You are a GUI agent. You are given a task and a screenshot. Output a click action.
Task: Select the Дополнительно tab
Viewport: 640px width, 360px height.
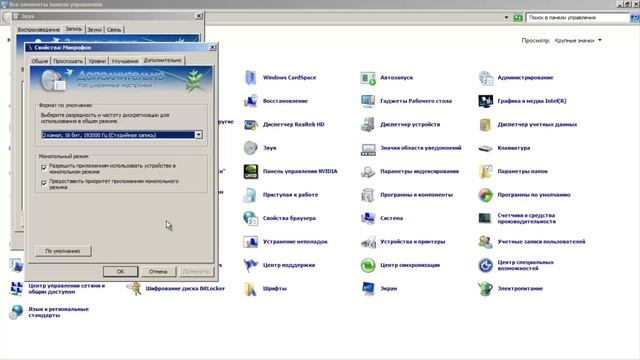pos(162,60)
